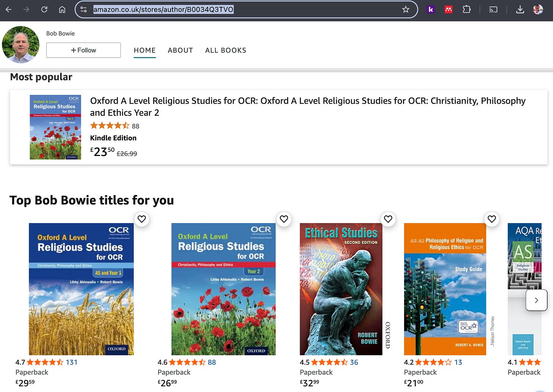Show browser downloads
Viewport: 553px width, 392px height.
(520, 9)
